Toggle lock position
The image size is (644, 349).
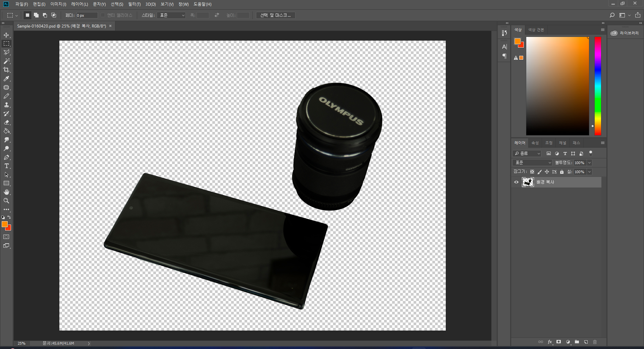[547, 172]
